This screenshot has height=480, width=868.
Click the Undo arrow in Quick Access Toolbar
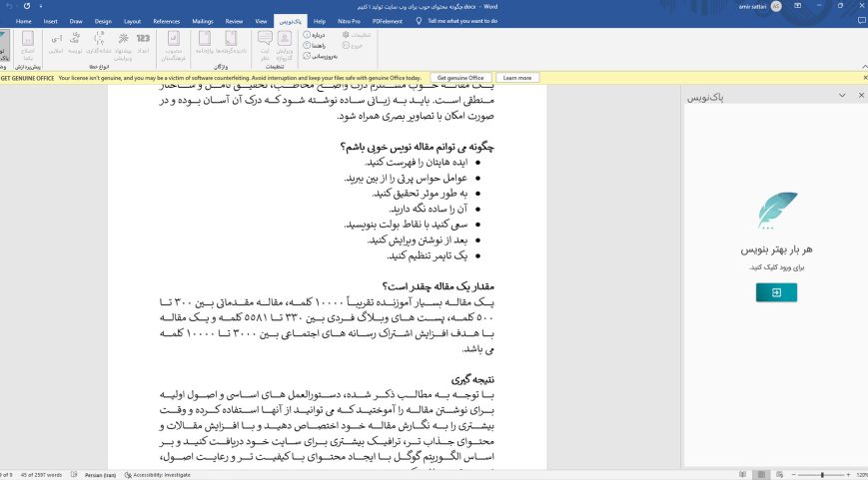click(x=9, y=6)
